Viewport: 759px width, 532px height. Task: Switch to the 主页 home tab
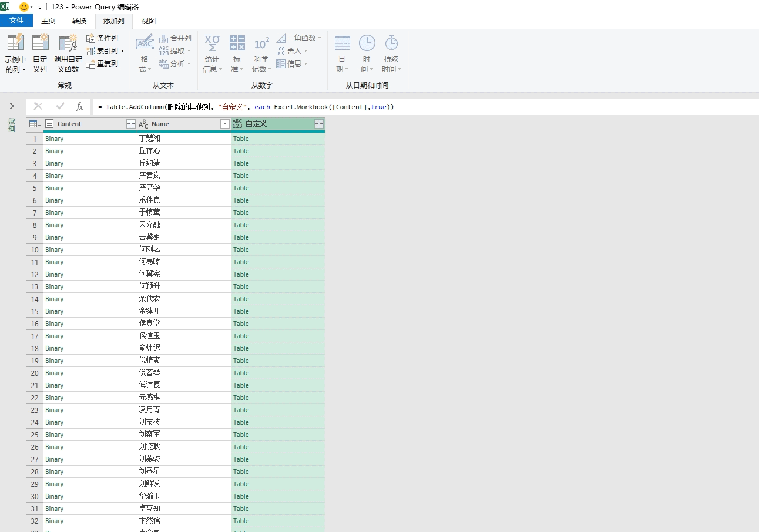click(48, 21)
